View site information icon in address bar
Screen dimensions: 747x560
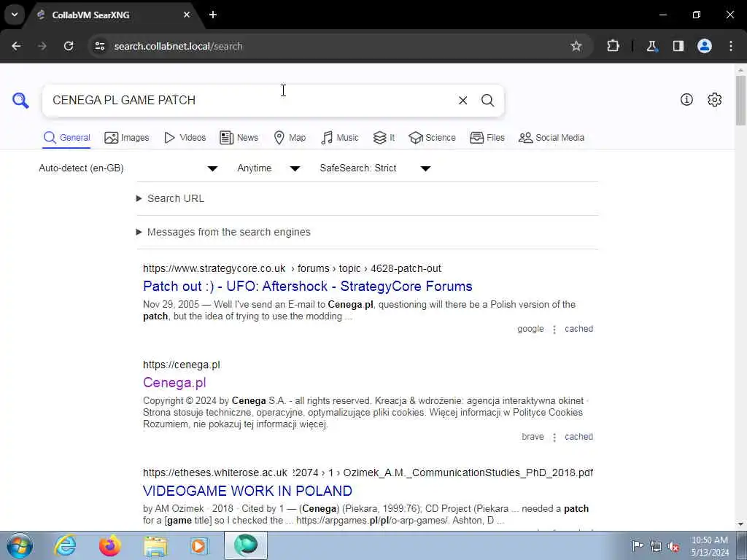coord(99,46)
